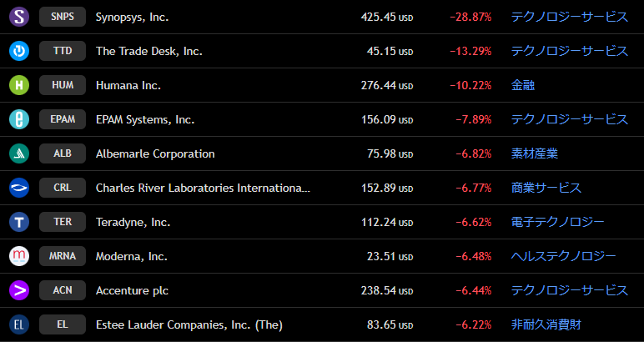Image resolution: width=644 pixels, height=342 pixels.
Task: Click the Teradyne blue T logo icon
Action: pos(19,222)
